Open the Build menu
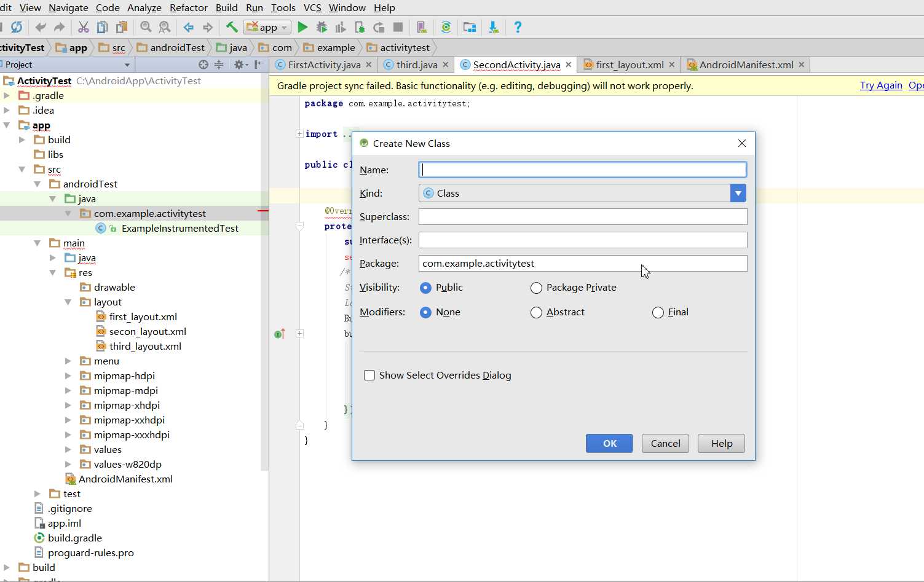924x582 pixels. tap(226, 7)
